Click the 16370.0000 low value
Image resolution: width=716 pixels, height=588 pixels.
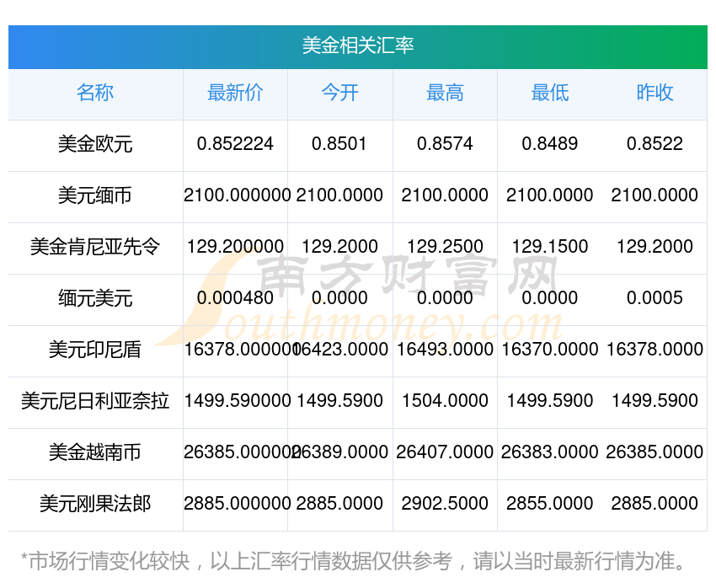coord(550,350)
